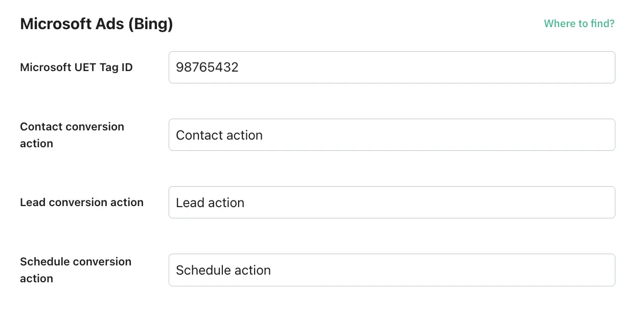
Task: Click the Lead conversion action label
Action: 81,203
